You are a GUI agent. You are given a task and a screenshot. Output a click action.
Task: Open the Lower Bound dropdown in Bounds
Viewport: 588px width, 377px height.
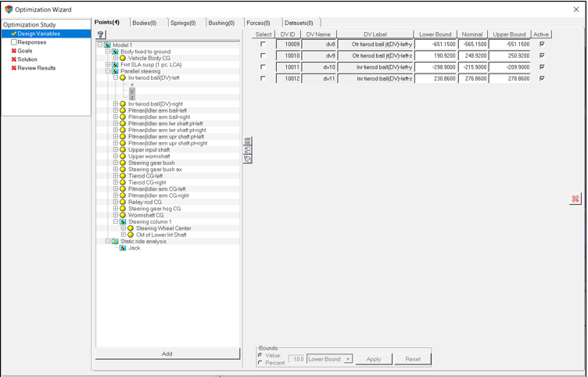[x=348, y=359]
